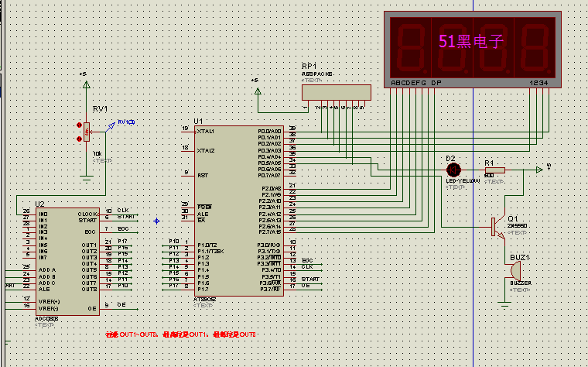Select the 4-digit seven-segment display

(473, 50)
